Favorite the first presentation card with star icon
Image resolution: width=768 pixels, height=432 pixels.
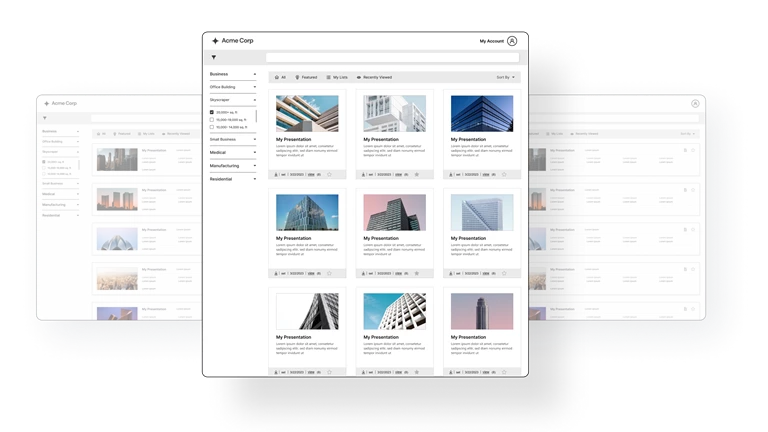(329, 174)
